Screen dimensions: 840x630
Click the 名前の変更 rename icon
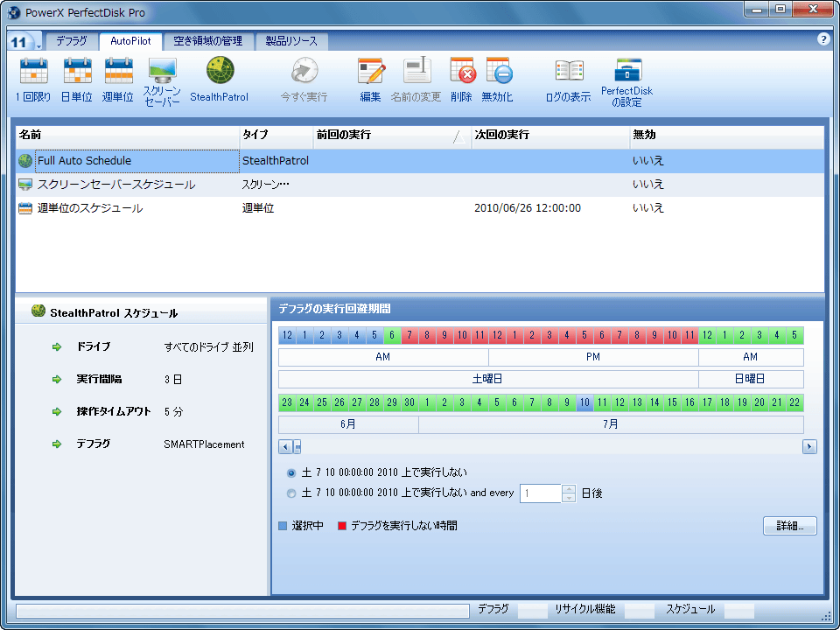[x=416, y=80]
